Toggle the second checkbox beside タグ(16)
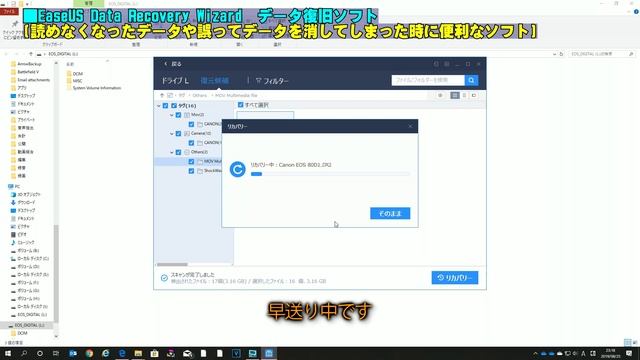 pos(174,106)
